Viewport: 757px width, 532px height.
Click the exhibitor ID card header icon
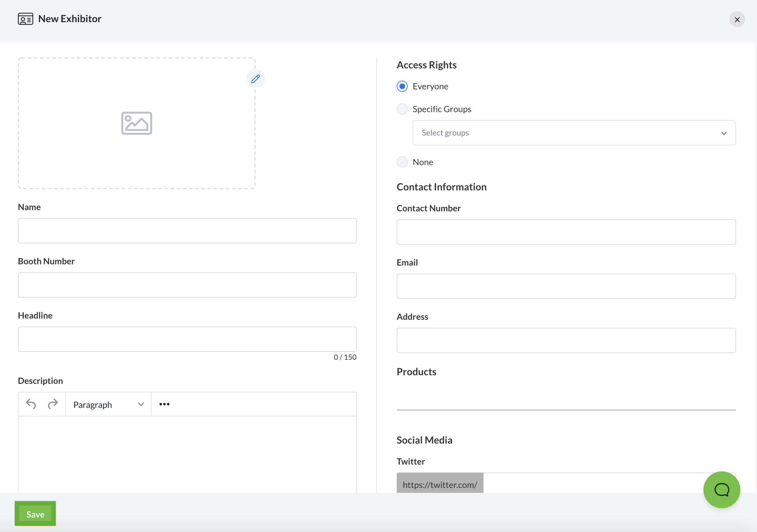25,19
